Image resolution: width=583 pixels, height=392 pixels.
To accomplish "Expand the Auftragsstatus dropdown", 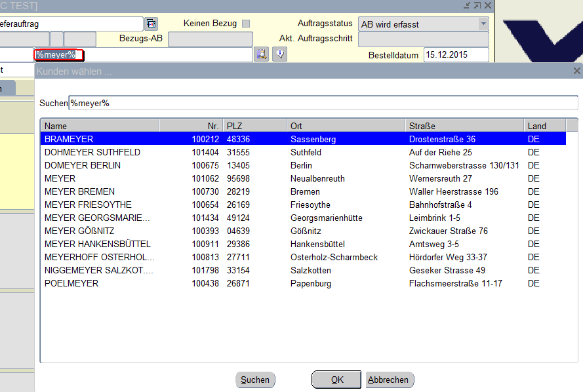I will pos(483,24).
